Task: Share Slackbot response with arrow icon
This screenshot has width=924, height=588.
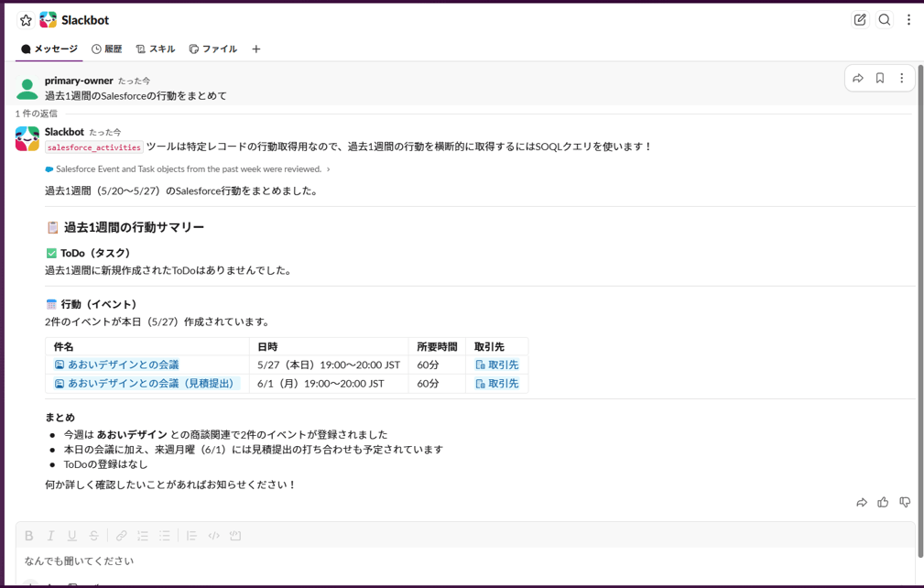Action: (x=862, y=502)
